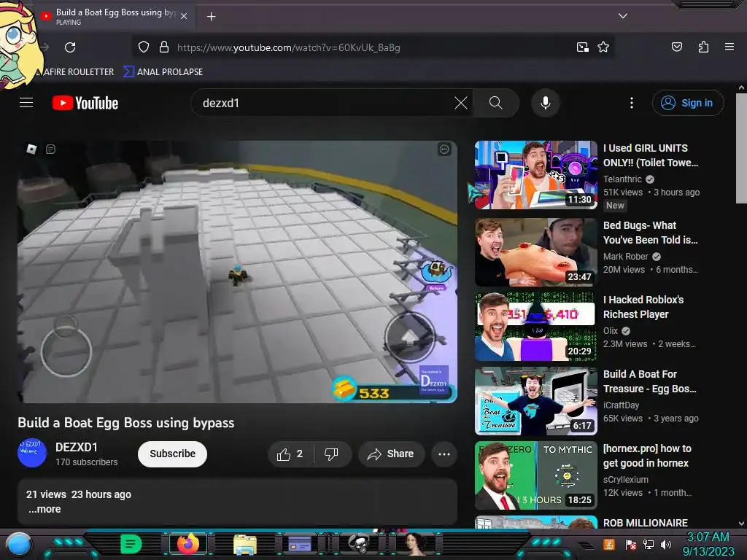Open the ANAL PROLAPSE bookmark
Image resolution: width=747 pixels, height=560 pixels.
pyautogui.click(x=163, y=72)
